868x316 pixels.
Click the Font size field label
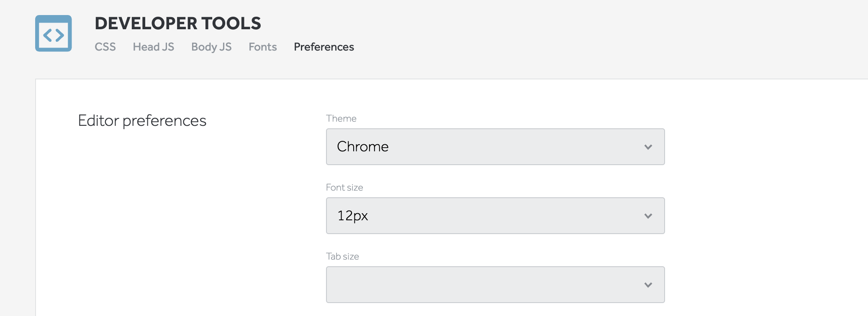(x=344, y=188)
